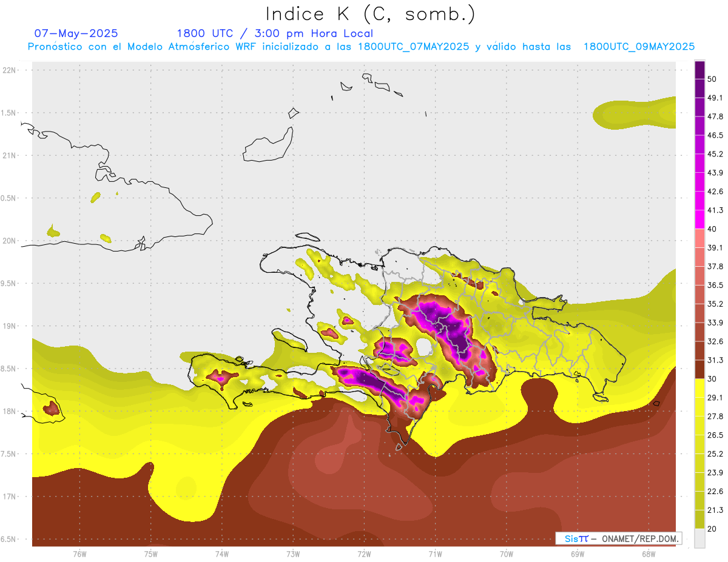Click the 'Pronóstico con el Modelo Atmosférico WRF' line
728x562 pixels.
pyautogui.click(x=361, y=47)
